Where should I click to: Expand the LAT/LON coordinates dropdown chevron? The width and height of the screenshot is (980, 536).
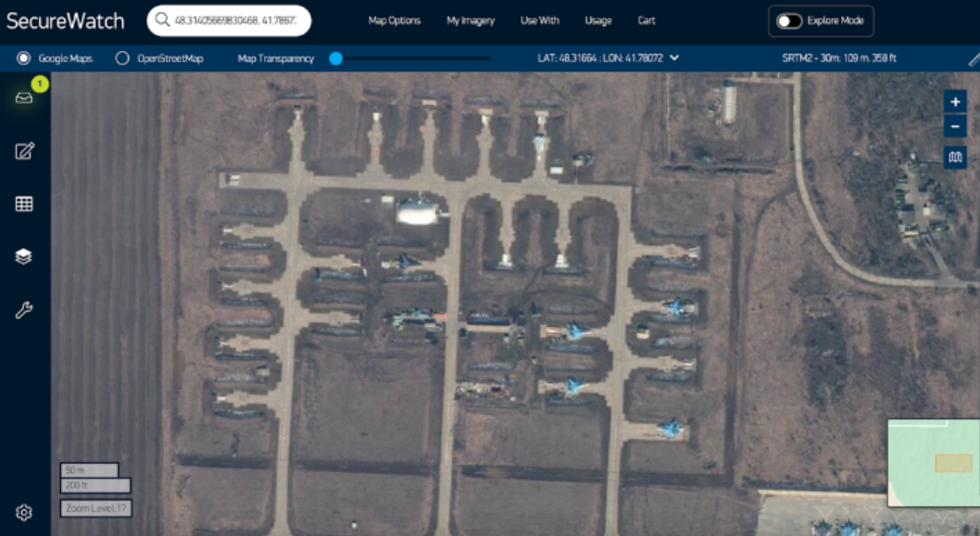point(674,58)
